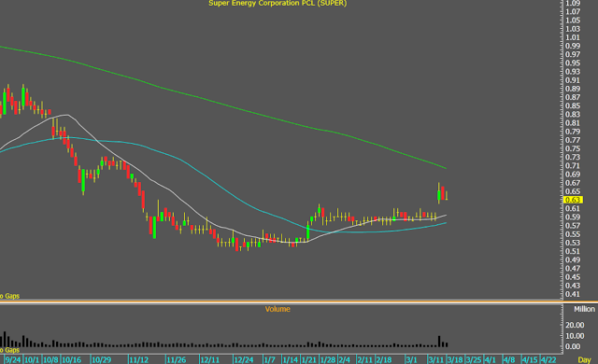
Task: Select the 1/7 date on time axis
Action: tap(270, 360)
